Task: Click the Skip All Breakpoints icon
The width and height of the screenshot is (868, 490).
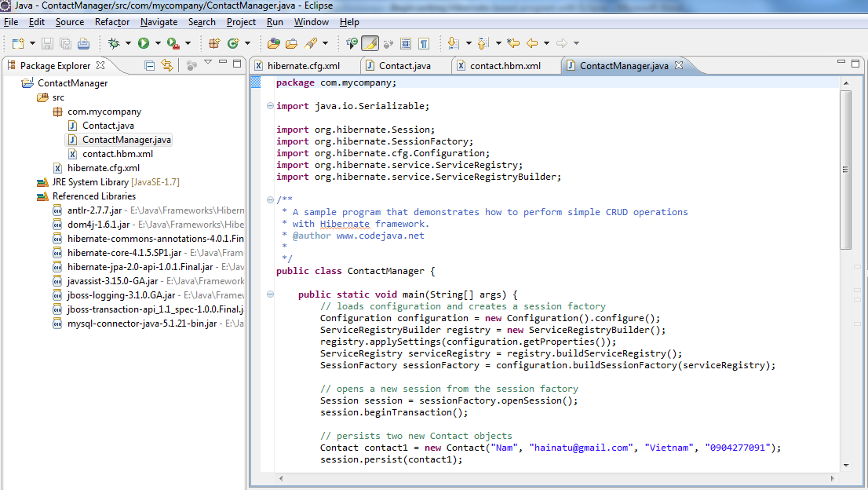Action: pos(352,43)
